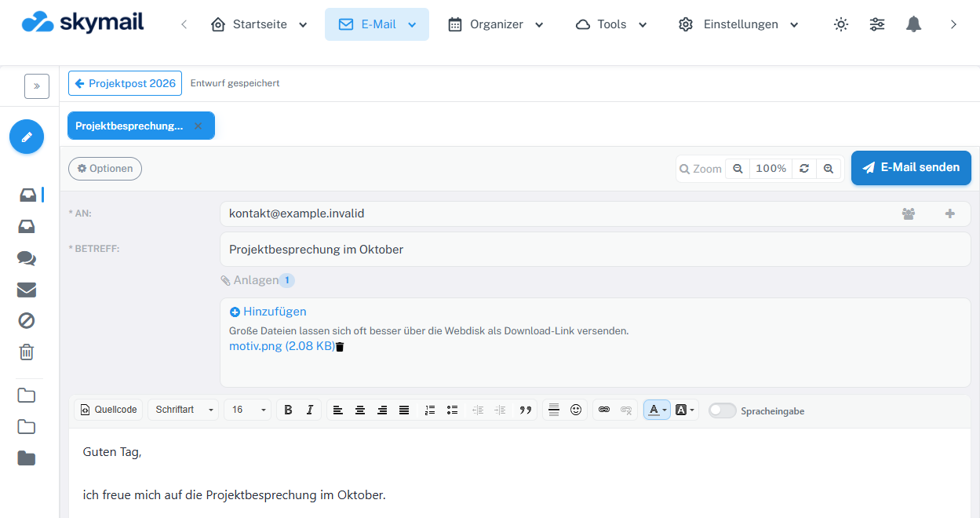Open the emoji smiley picker
Viewport: 980px width, 518px height.
point(576,410)
